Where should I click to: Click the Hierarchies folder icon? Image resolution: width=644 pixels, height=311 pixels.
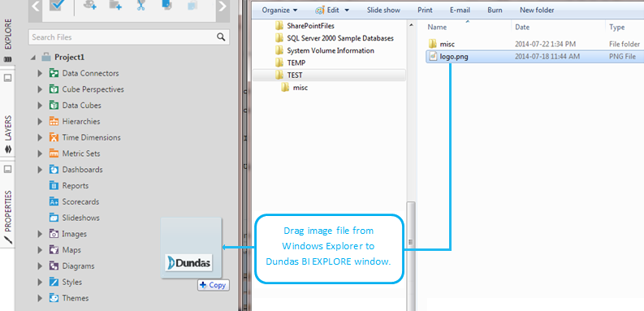tap(54, 121)
